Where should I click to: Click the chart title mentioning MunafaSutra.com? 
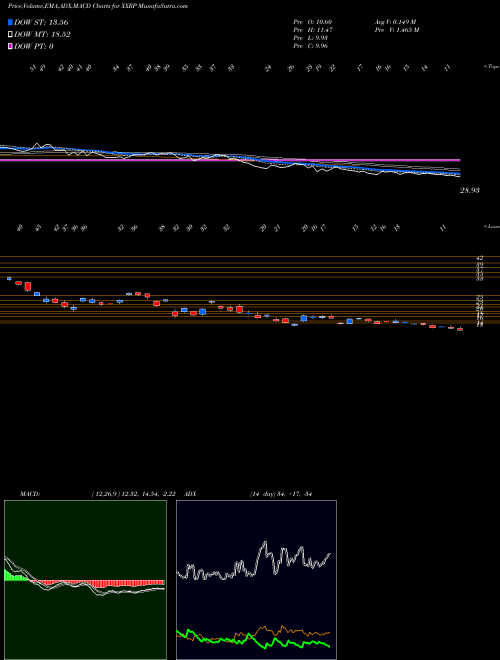click(98, 6)
